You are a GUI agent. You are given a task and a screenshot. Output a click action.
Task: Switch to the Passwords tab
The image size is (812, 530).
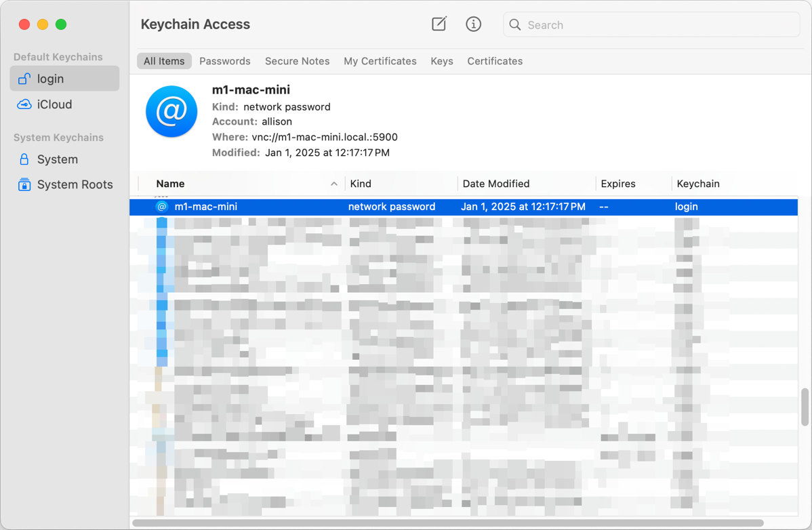pos(225,61)
